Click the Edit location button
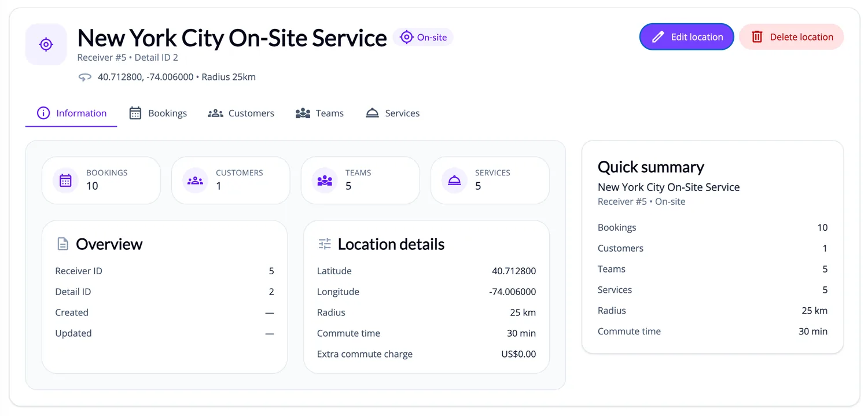This screenshot has height=416, width=868. (x=687, y=37)
